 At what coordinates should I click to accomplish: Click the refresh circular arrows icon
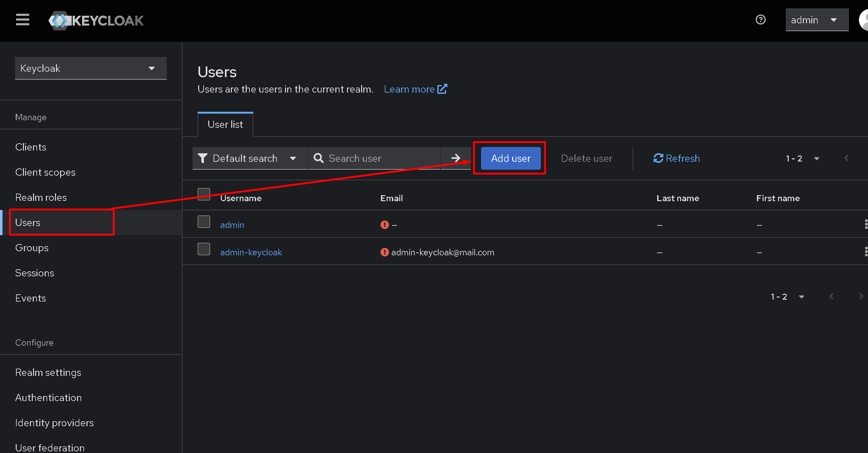(658, 158)
